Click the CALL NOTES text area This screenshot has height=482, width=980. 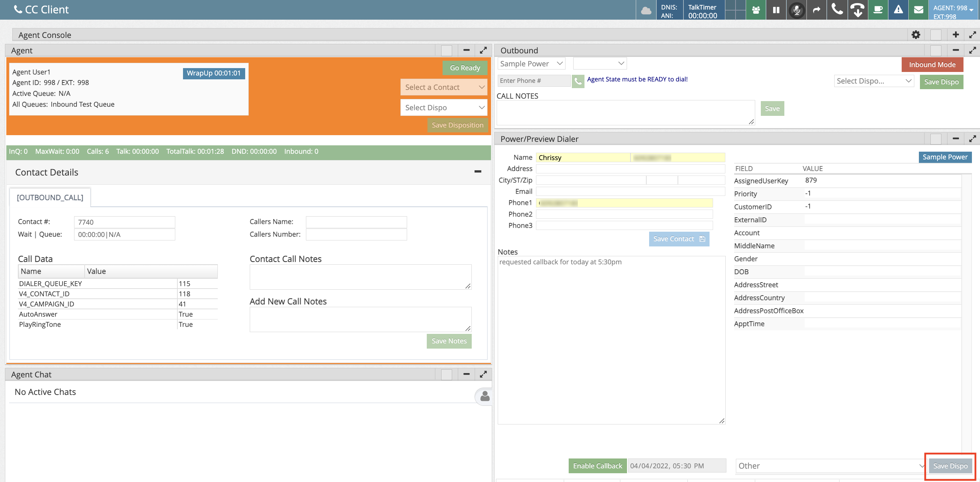[x=626, y=113]
